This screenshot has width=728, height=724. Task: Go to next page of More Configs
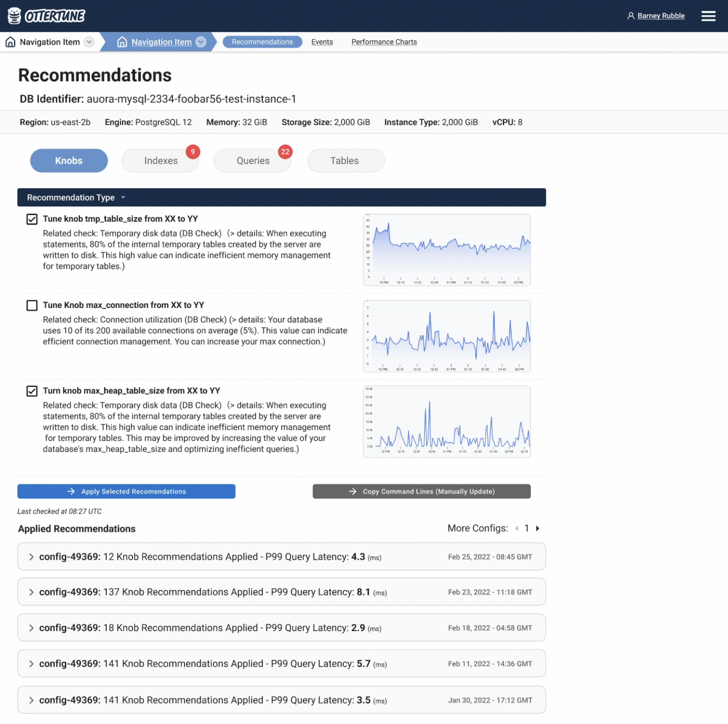537,528
